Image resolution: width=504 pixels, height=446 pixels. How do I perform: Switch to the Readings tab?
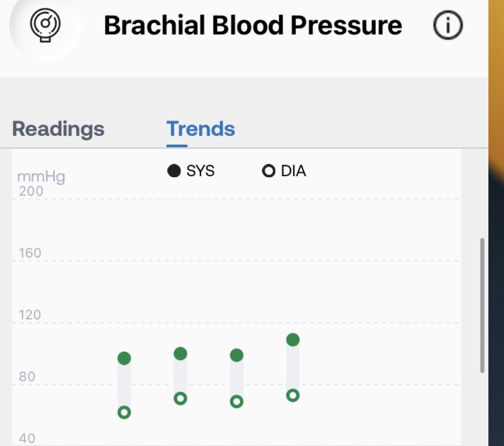[58, 129]
